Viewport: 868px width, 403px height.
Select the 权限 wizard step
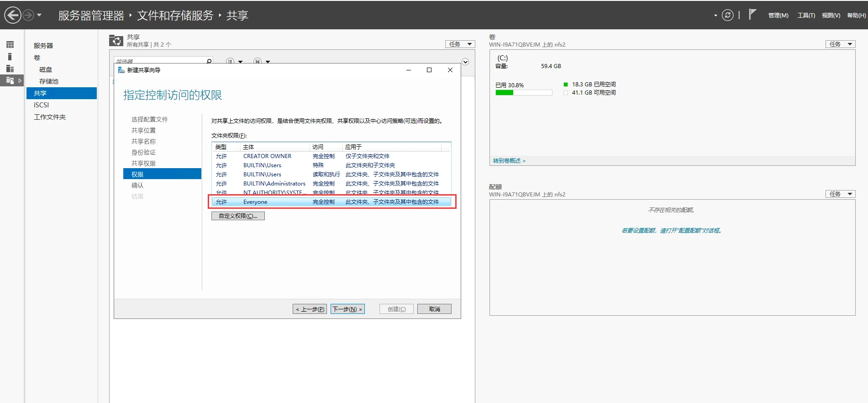click(x=162, y=174)
